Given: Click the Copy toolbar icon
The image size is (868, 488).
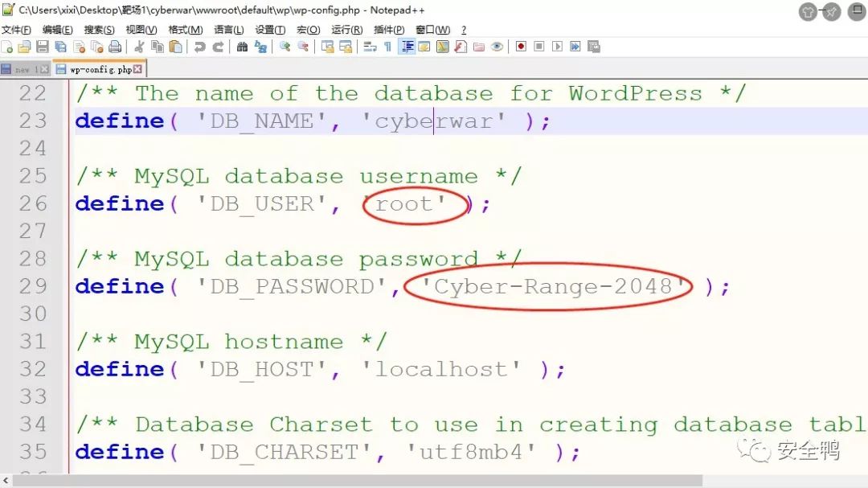Looking at the screenshot, I should pos(158,47).
